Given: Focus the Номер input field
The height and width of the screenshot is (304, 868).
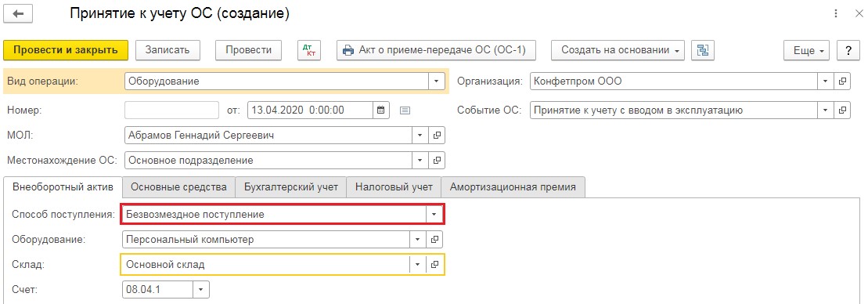Looking at the screenshot, I should click(171, 110).
